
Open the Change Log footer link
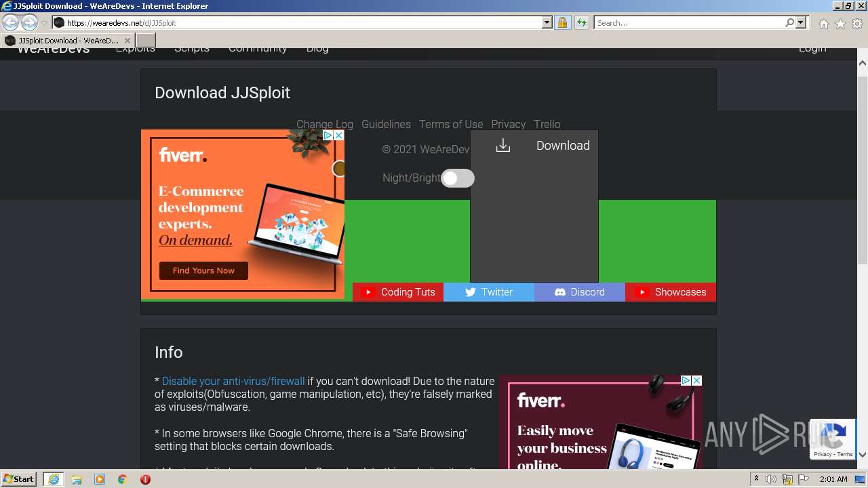point(325,124)
